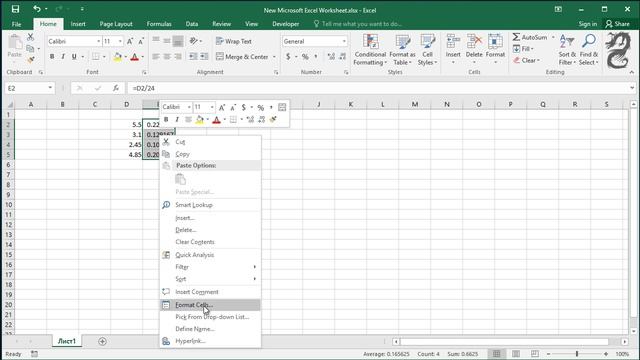Choose Clear Contents from context menu
The width and height of the screenshot is (640, 360).
coord(210,242)
